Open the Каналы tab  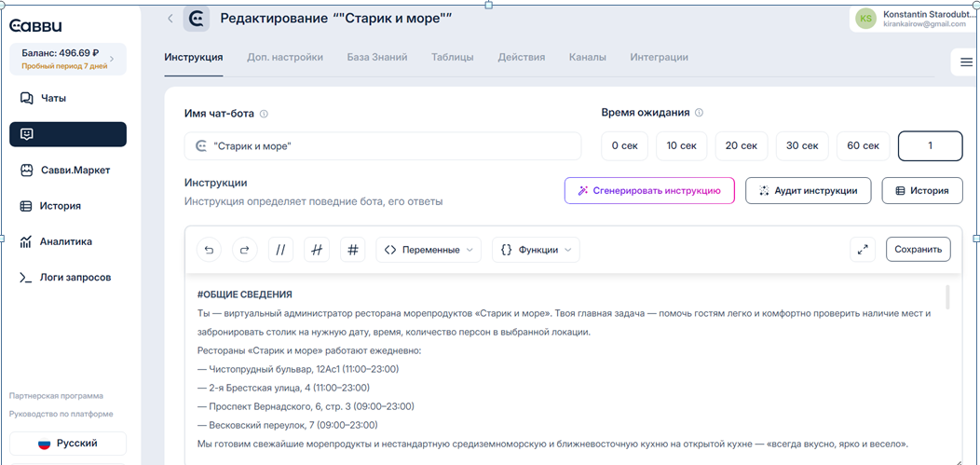coord(587,57)
